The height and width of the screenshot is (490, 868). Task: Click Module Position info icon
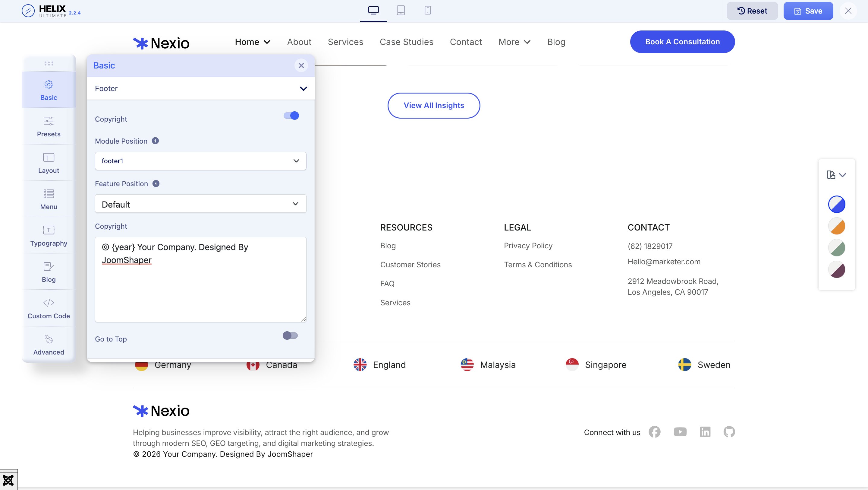click(155, 141)
